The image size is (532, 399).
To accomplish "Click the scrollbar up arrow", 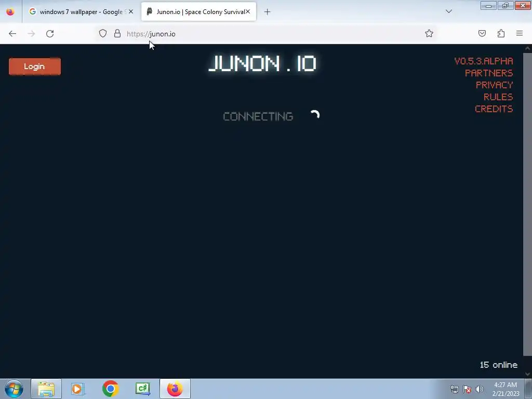I will click(x=528, y=48).
